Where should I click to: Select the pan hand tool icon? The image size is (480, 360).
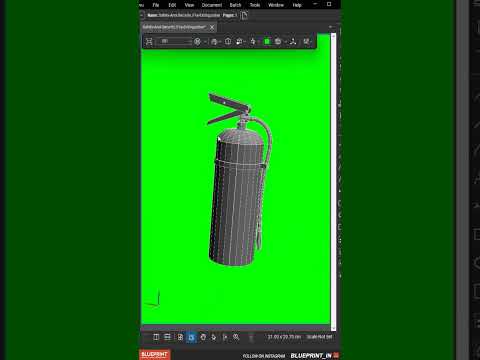point(203,337)
